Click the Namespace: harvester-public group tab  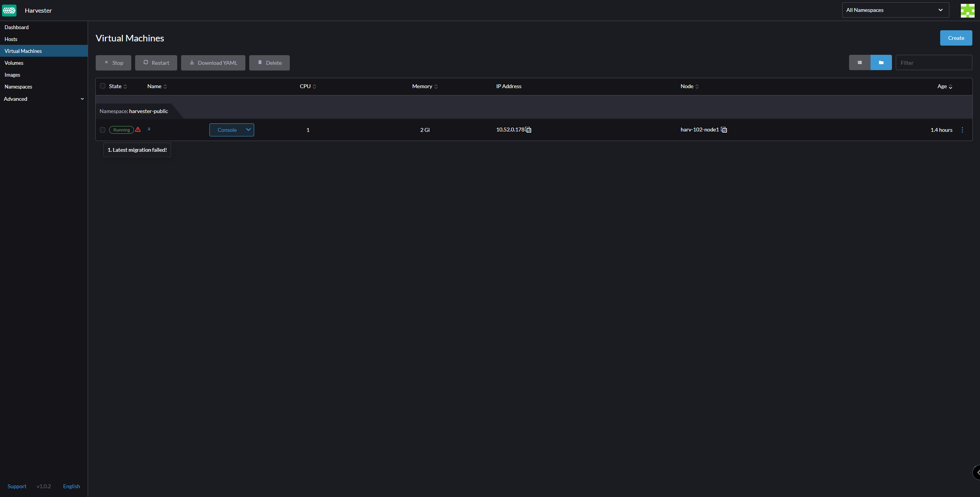(x=134, y=111)
